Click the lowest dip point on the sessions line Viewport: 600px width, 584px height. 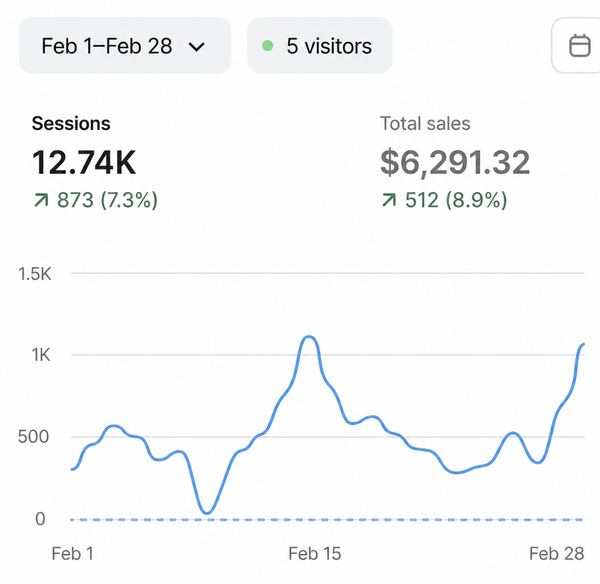[207, 512]
